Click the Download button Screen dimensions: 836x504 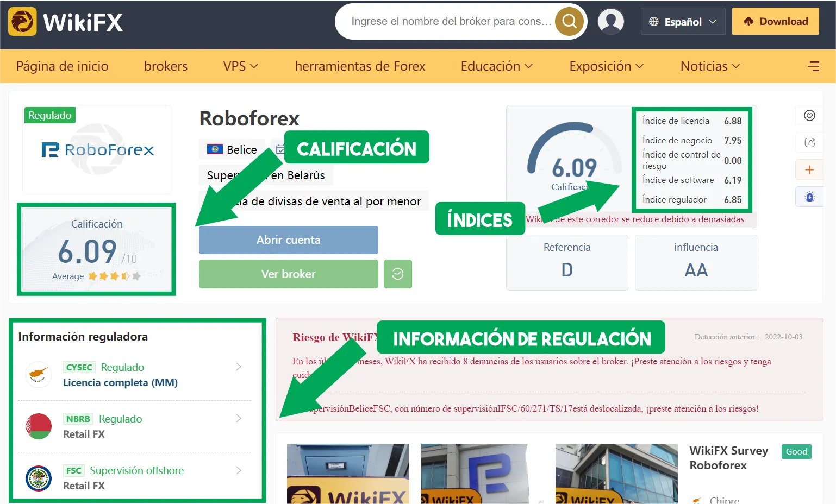[776, 21]
